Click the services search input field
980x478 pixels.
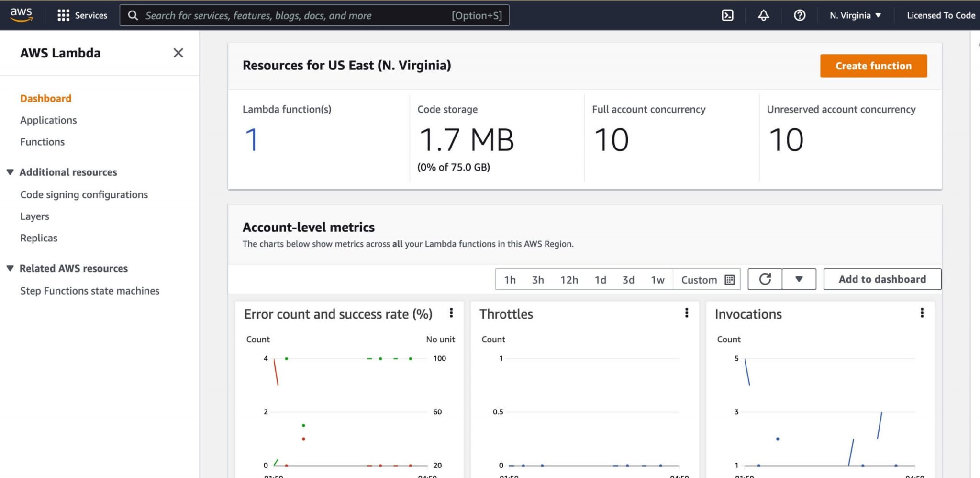pos(287,15)
